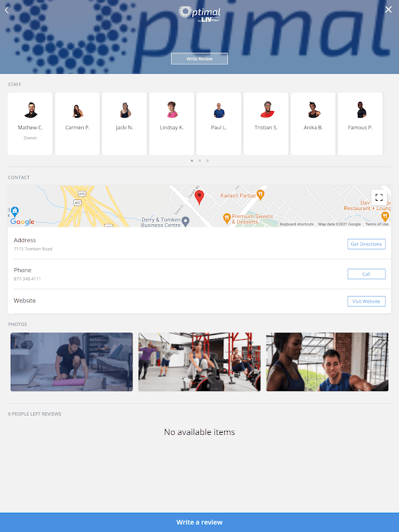Open Lindsay K. staff card
399x532 pixels.
[172, 124]
